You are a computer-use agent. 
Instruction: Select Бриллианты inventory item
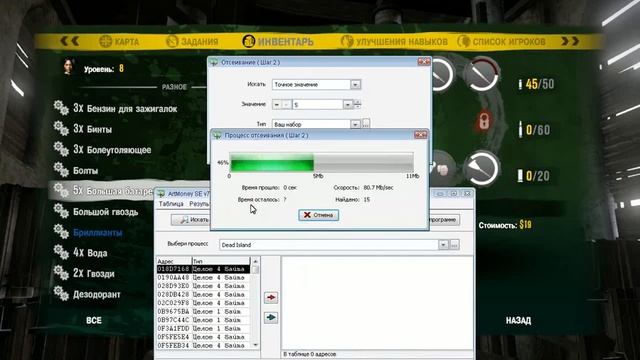pyautogui.click(x=98, y=233)
